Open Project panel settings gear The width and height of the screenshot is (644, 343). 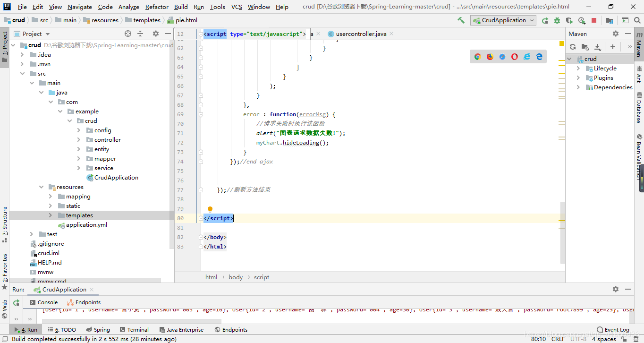[x=156, y=34]
